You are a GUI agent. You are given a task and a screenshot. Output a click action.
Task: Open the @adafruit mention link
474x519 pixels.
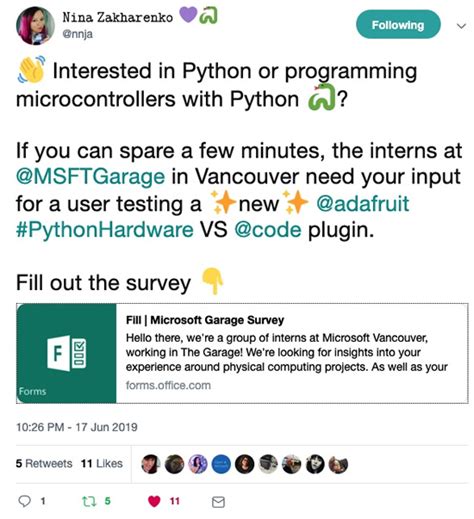click(x=362, y=203)
